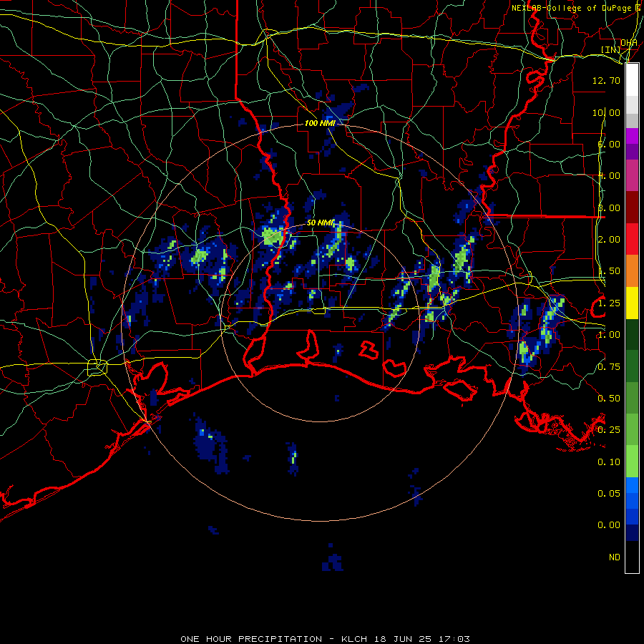The width and height of the screenshot is (644, 644).
Task: Click the 0.25 legend value
Action: (x=609, y=430)
